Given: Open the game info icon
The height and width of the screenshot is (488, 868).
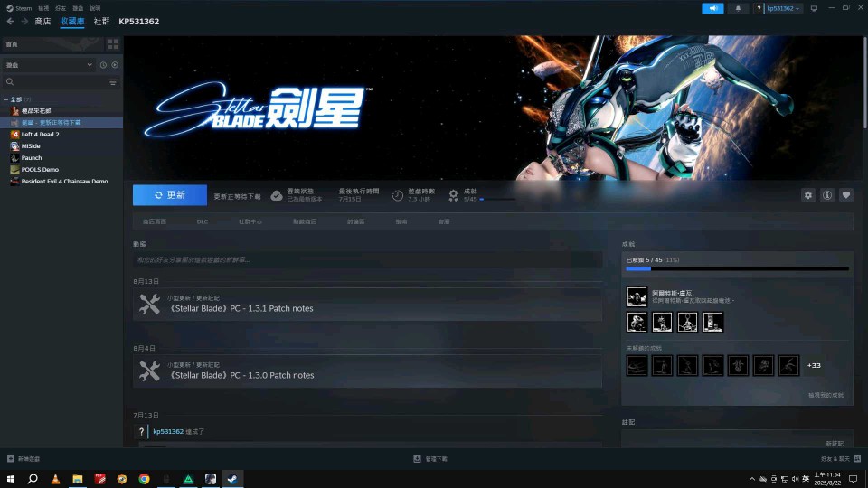Looking at the screenshot, I should click(827, 195).
